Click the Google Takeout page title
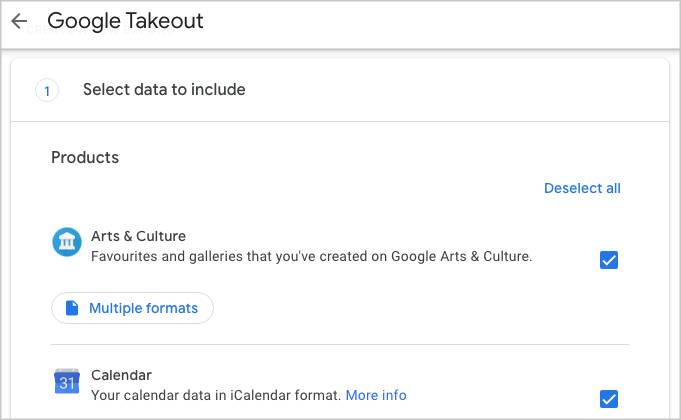This screenshot has height=420, width=681. (x=125, y=21)
